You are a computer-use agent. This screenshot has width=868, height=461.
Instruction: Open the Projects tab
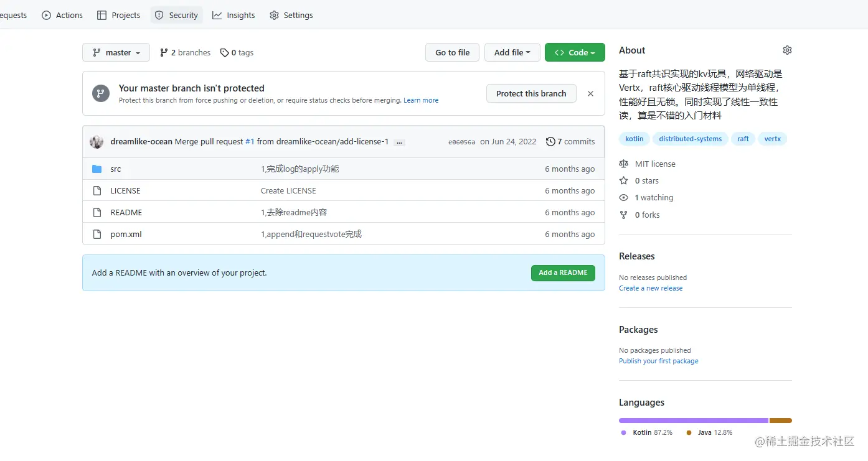point(119,15)
